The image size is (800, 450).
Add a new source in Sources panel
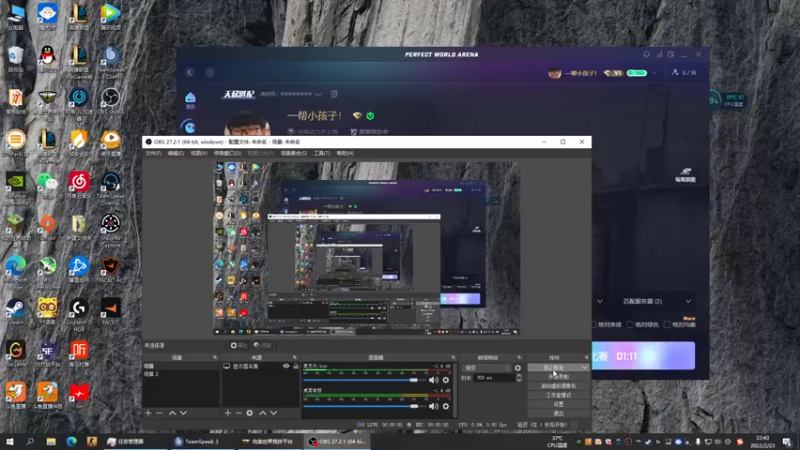coord(228,413)
